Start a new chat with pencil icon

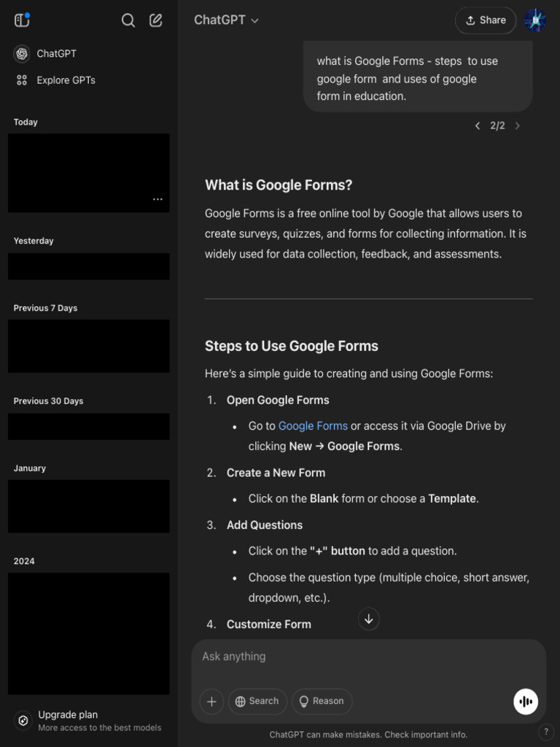[x=156, y=20]
